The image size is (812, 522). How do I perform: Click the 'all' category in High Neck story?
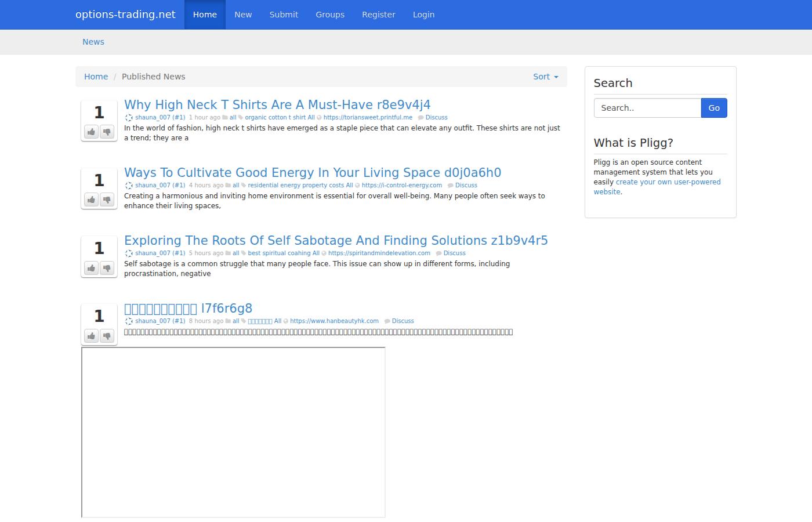click(x=233, y=118)
